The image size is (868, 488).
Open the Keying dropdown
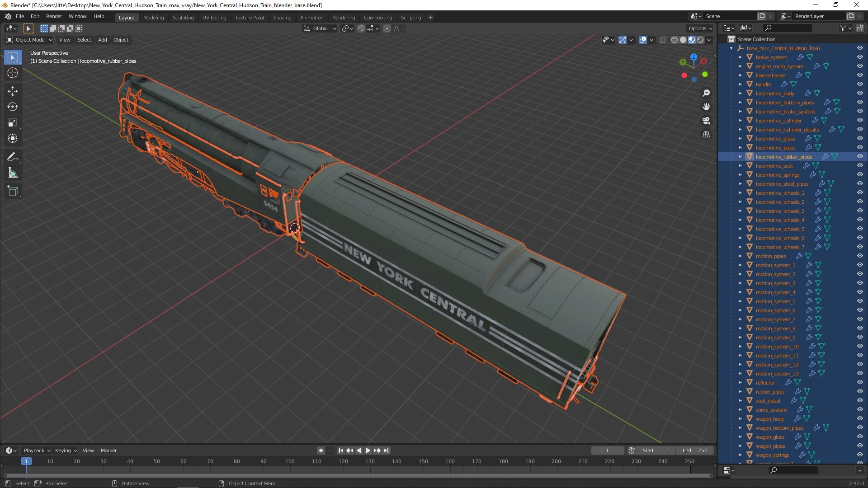click(x=66, y=450)
